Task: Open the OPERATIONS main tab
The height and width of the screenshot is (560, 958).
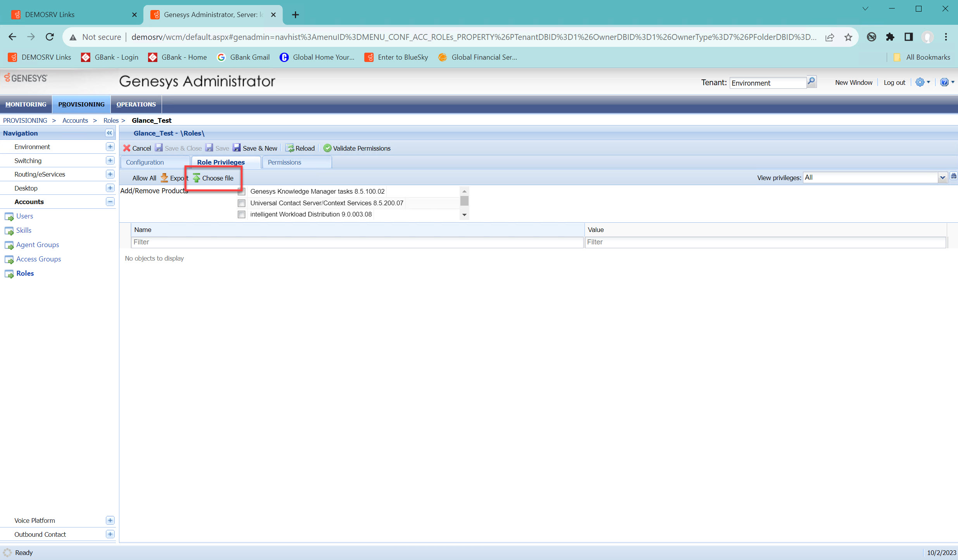Action: click(x=136, y=104)
